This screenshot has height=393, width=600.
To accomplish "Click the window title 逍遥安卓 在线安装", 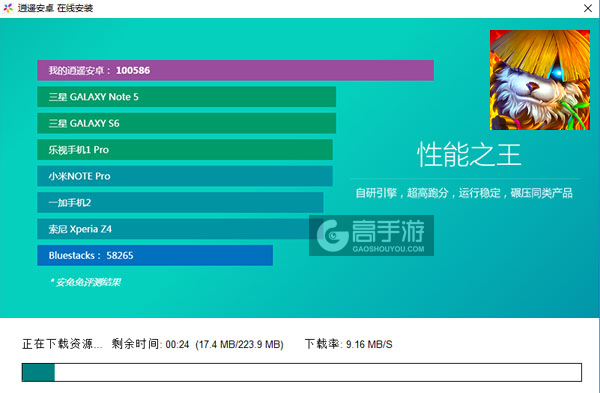I will 55,8.
